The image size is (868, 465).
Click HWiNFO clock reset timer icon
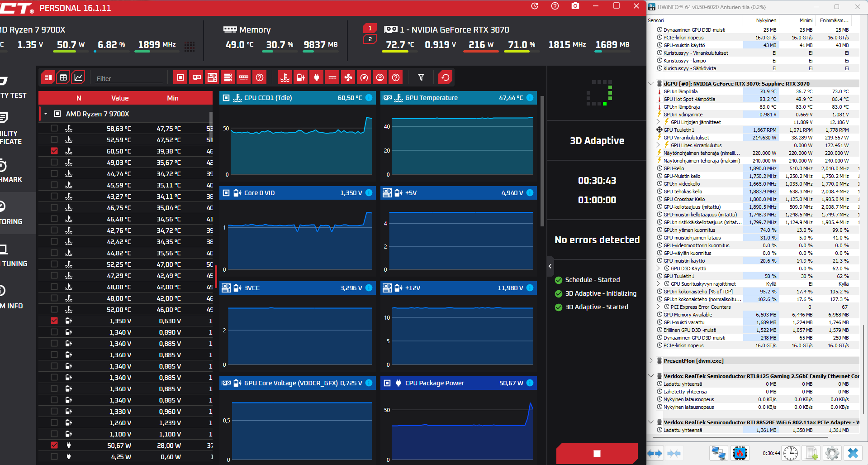(791, 453)
